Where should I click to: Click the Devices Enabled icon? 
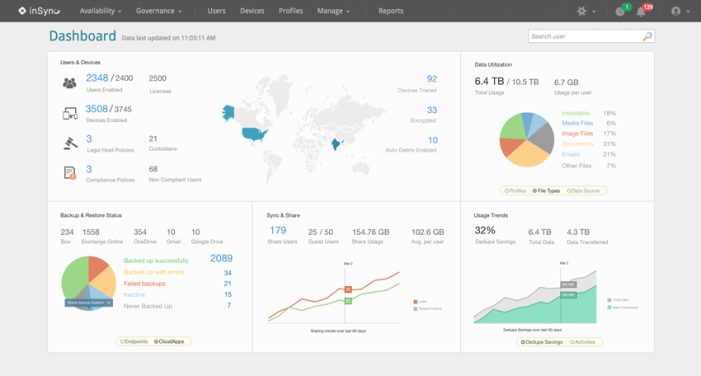pos(70,114)
